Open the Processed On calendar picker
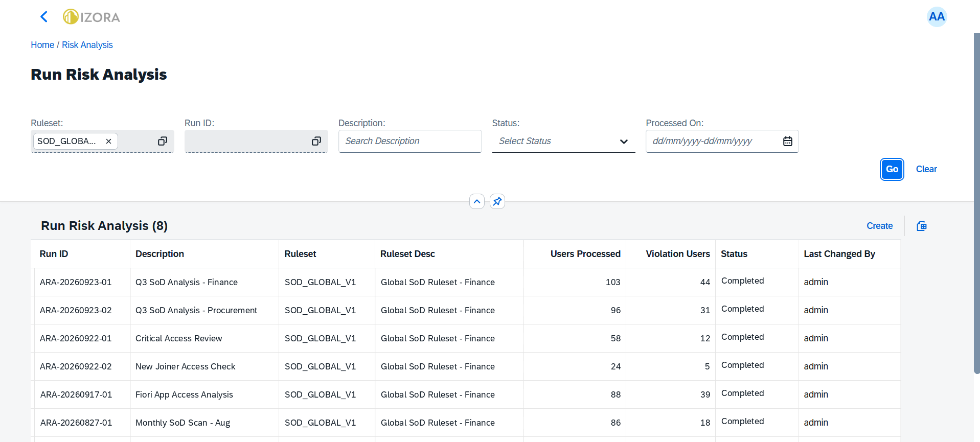 click(x=788, y=141)
